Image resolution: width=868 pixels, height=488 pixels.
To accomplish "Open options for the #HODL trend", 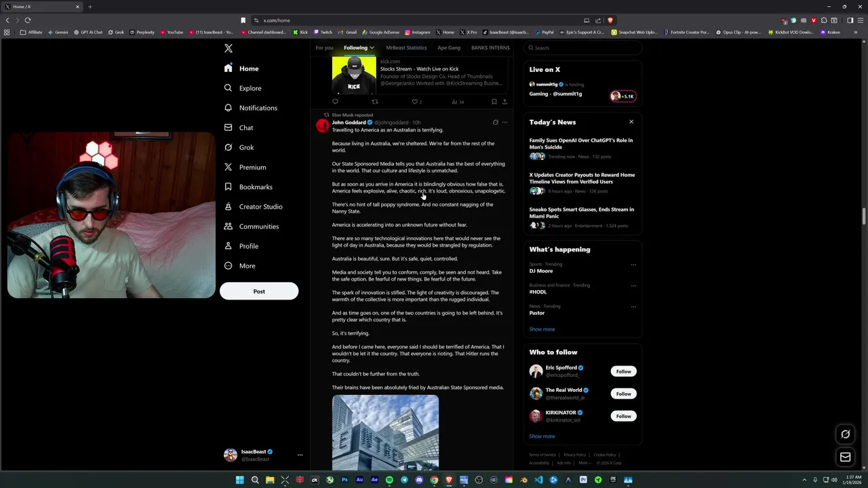I will [633, 286].
